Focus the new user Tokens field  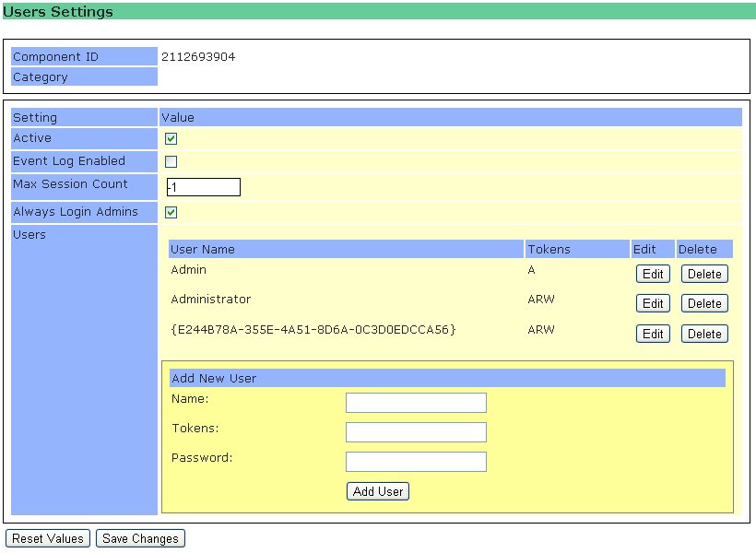(x=416, y=432)
